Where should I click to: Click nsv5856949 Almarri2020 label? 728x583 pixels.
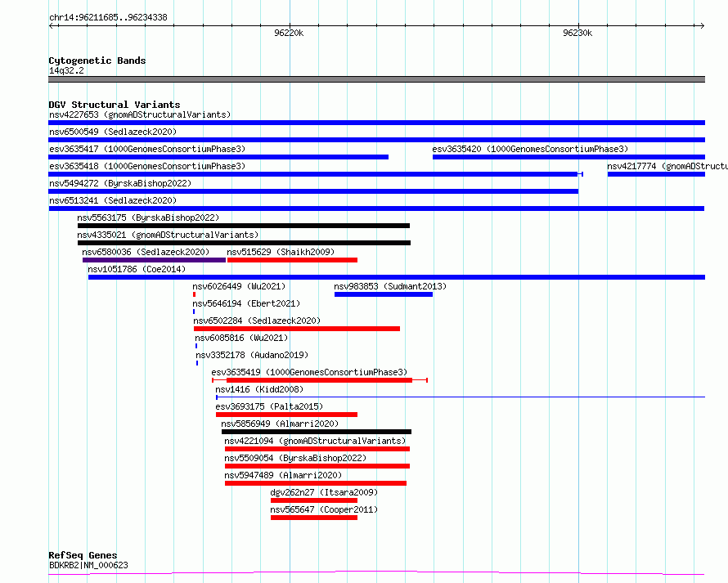click(280, 424)
